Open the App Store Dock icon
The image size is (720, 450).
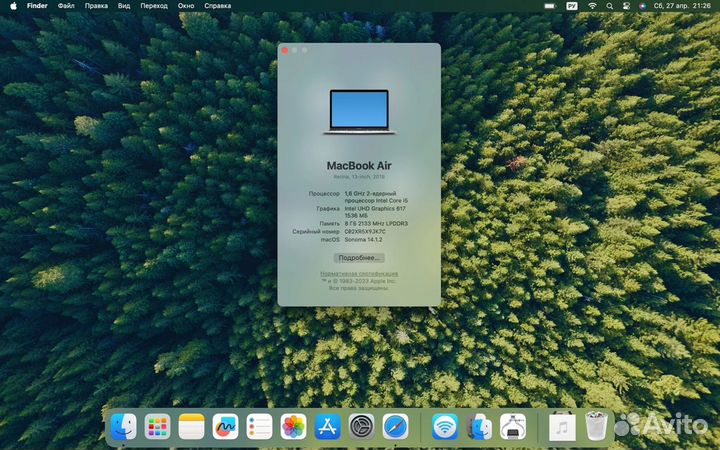coord(327,427)
